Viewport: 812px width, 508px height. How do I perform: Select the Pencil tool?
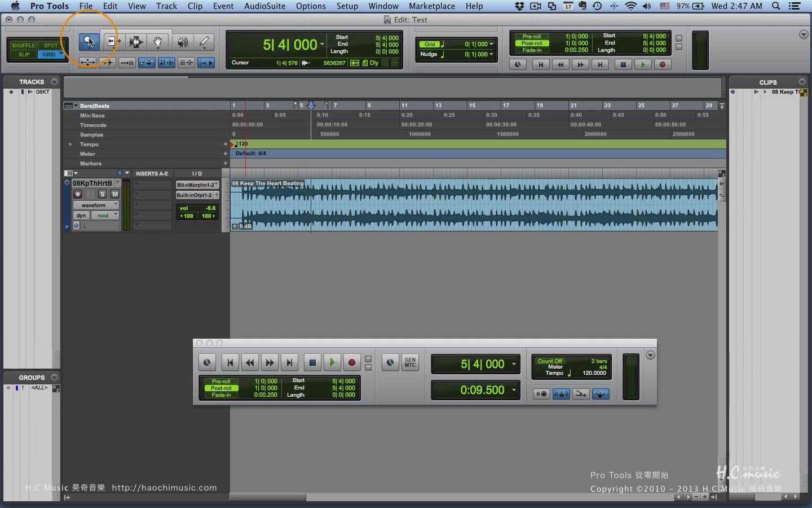tap(204, 41)
